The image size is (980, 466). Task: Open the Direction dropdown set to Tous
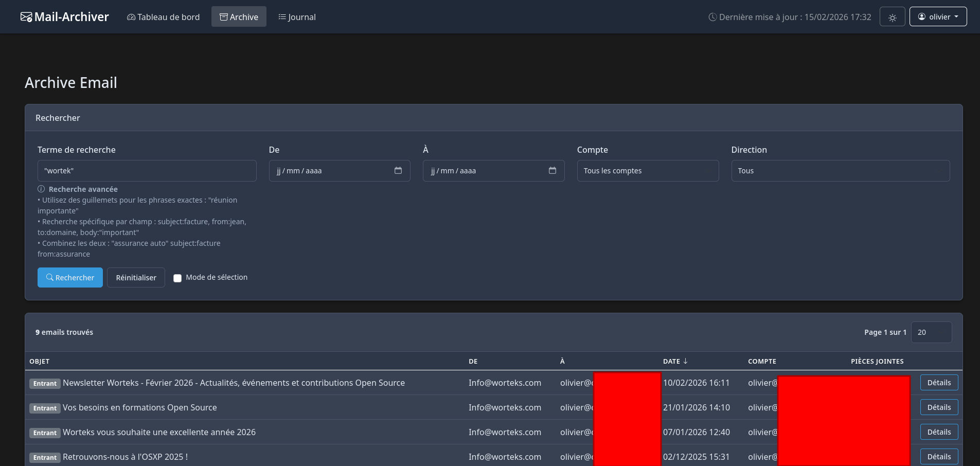pos(840,171)
